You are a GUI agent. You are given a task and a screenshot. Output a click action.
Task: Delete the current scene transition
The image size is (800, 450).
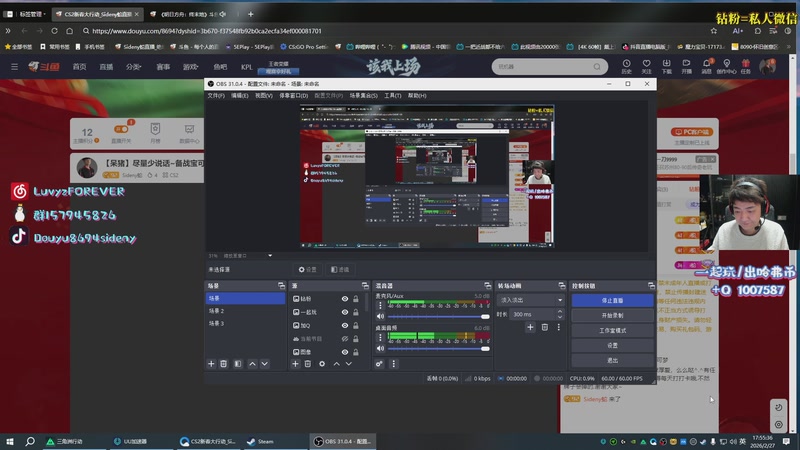545,327
